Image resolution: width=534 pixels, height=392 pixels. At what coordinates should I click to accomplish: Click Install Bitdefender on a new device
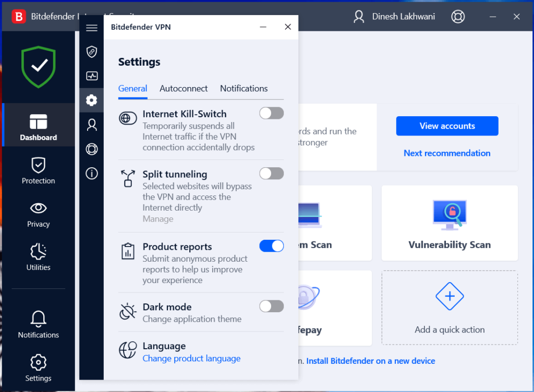pos(371,361)
